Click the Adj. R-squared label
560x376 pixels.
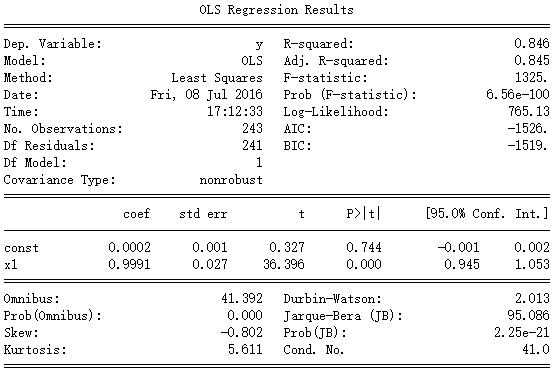tap(336, 61)
